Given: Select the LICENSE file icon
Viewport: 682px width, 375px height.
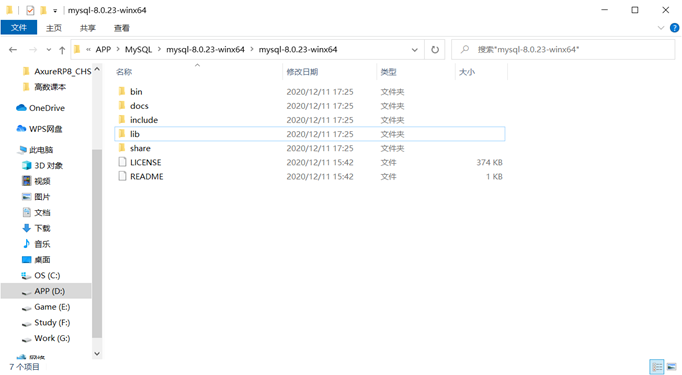Looking at the screenshot, I should [122, 162].
